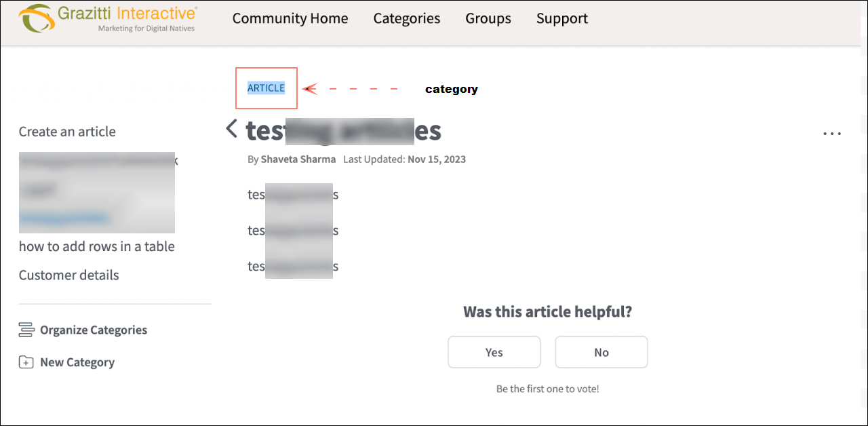Open the three-dot more options menu
This screenshot has width=868, height=426.
[832, 134]
